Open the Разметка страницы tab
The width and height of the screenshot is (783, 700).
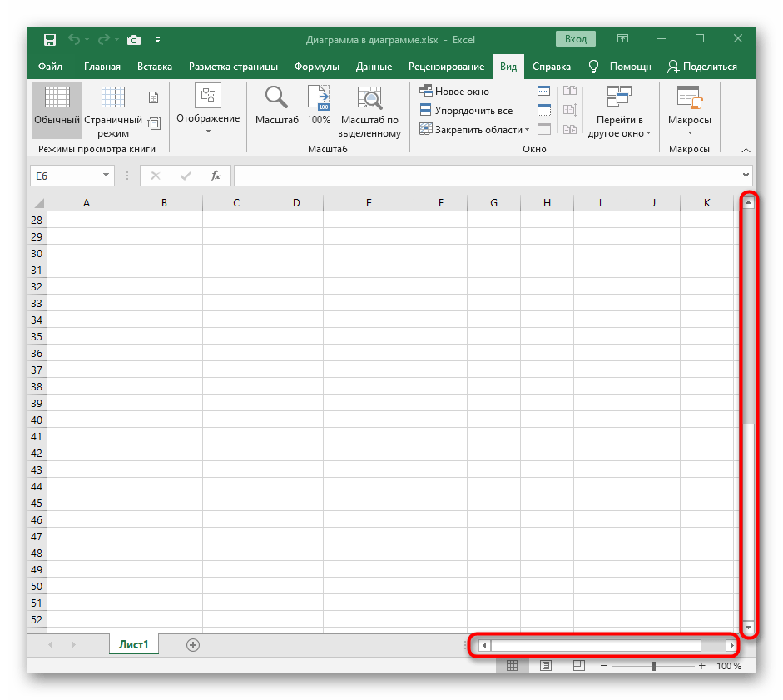233,67
